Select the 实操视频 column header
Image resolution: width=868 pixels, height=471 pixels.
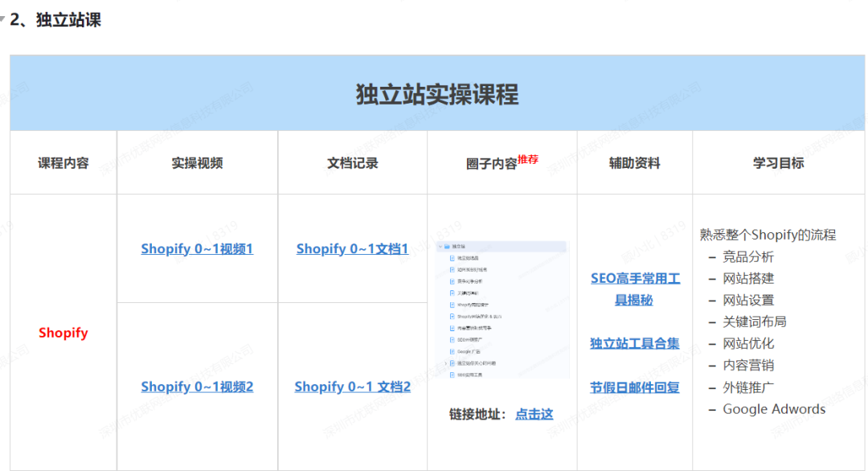[197, 163]
